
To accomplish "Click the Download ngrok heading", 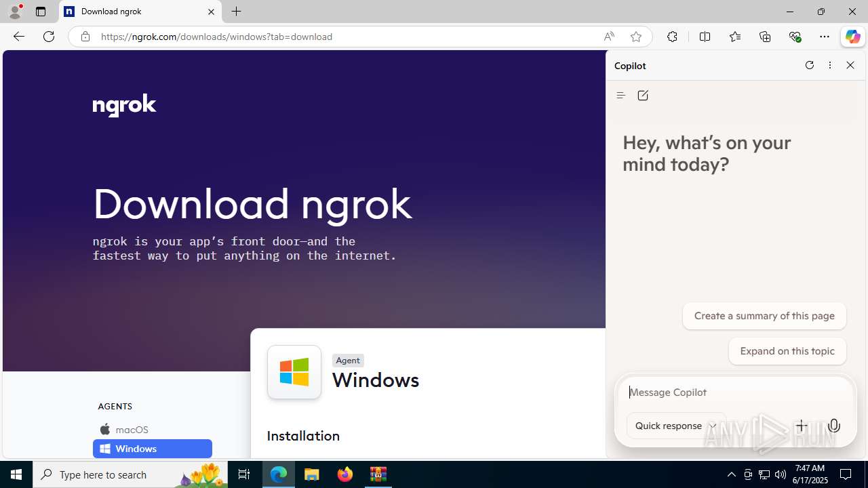I will [x=252, y=204].
